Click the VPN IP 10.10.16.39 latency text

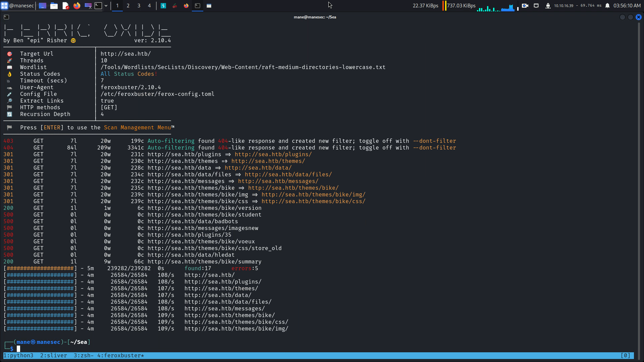coord(578,6)
